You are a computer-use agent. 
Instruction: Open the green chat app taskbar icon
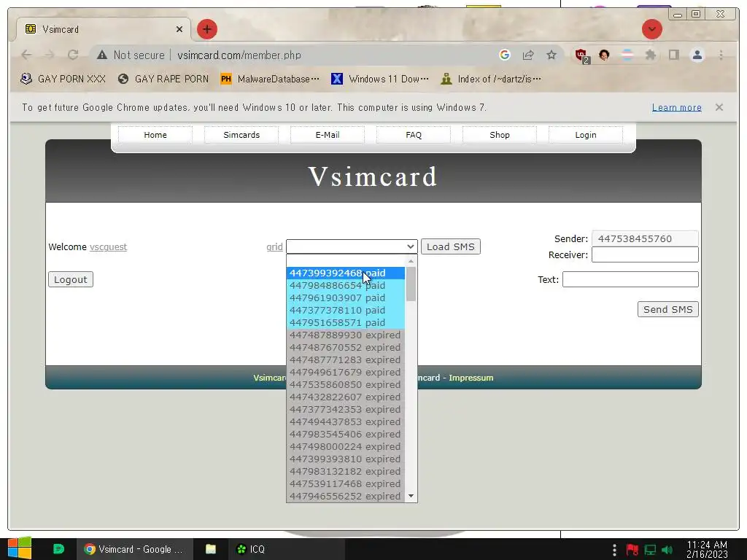pyautogui.click(x=58, y=549)
